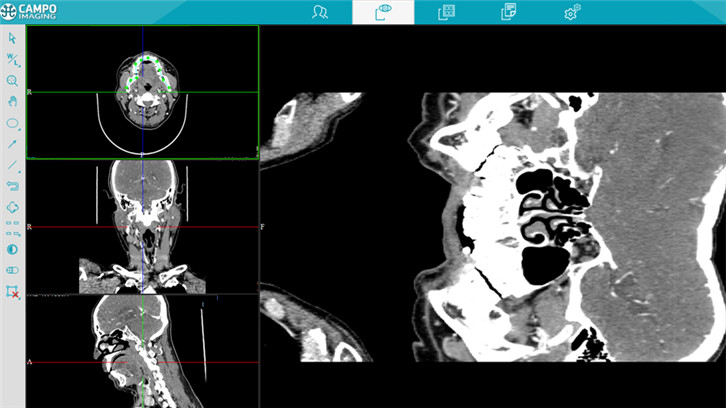The width and height of the screenshot is (726, 408).
Task: Toggle the invert contrast icon
Action: tap(12, 249)
